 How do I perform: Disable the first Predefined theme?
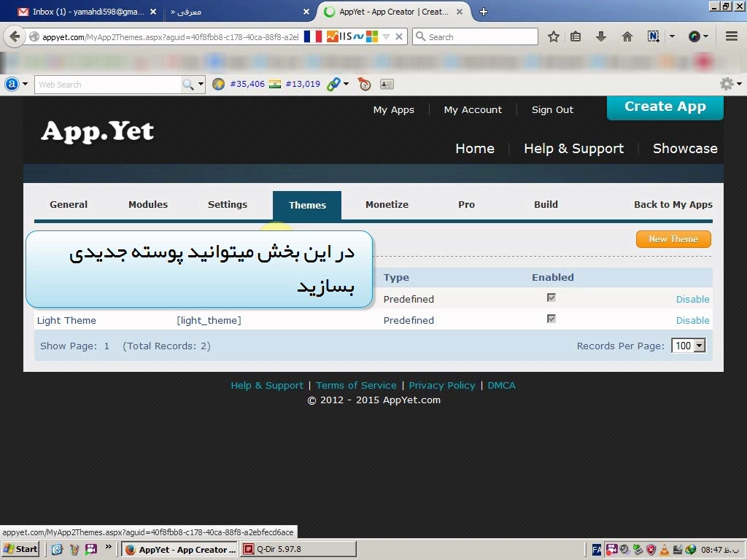693,299
